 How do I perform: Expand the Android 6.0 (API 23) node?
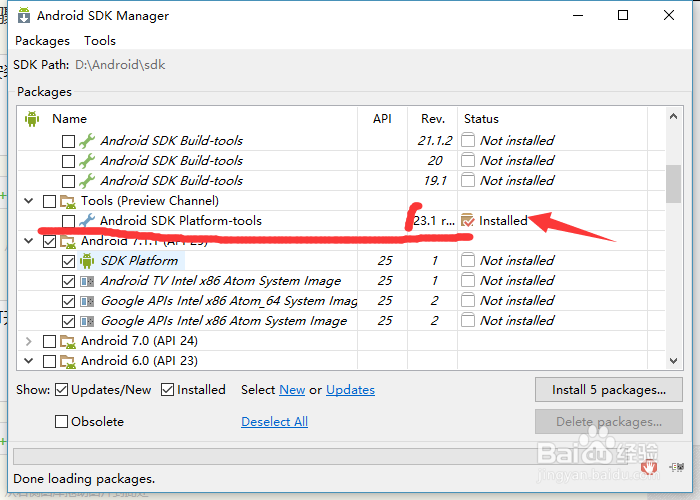[x=29, y=361]
